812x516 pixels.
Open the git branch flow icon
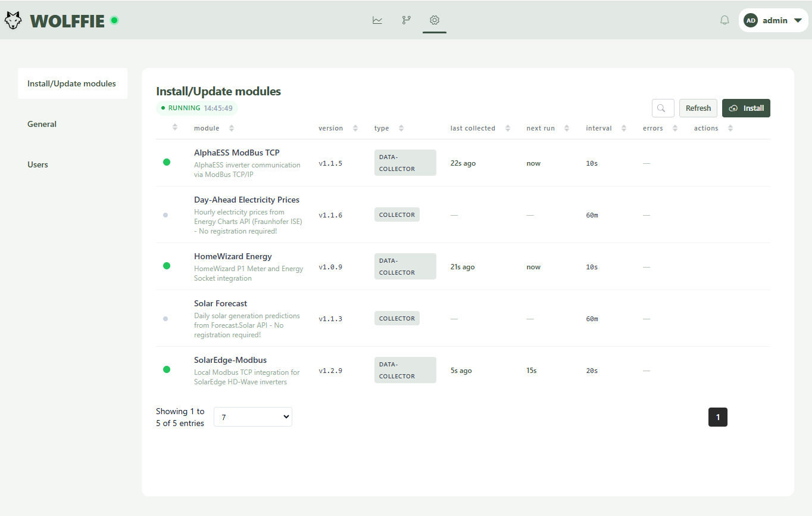tap(406, 20)
